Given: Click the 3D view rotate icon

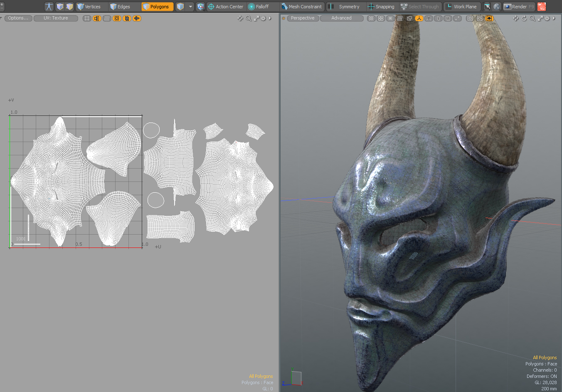Looking at the screenshot, I should coord(524,18).
